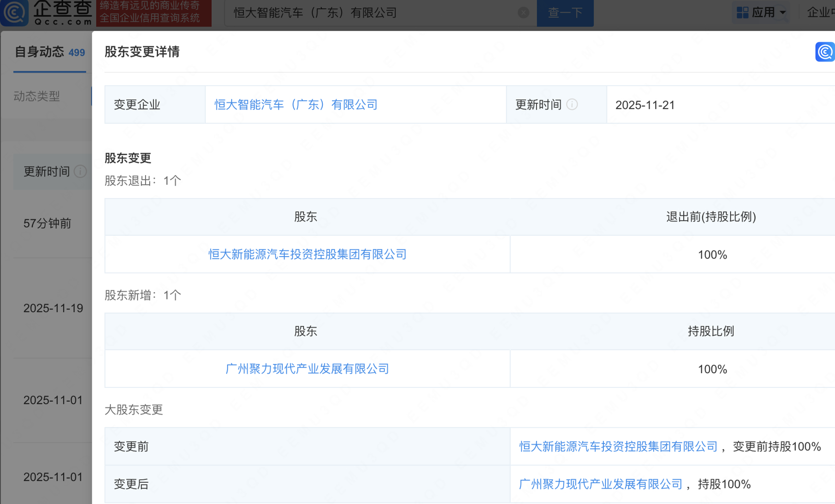Click 广州聚力现代产业发展有限公司 in the 变更后 row
835x504 pixels.
tap(600, 484)
